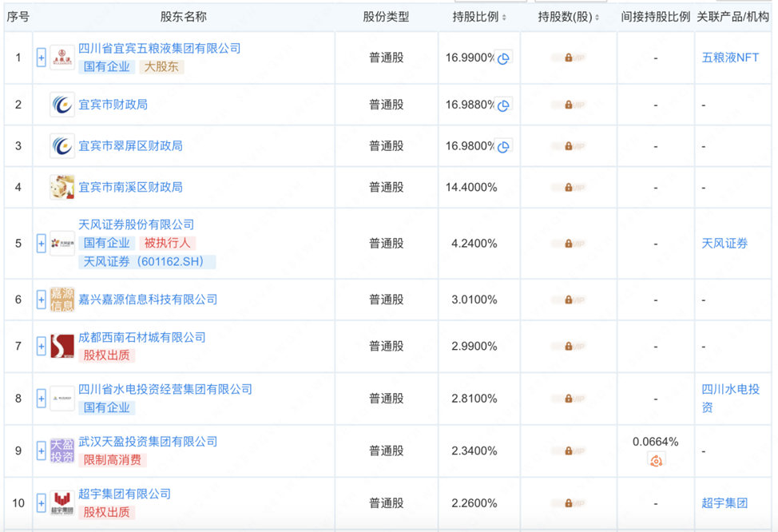Click 股权出质 tag under 超宇集团
Screen dimensions: 778x532
click(x=107, y=512)
